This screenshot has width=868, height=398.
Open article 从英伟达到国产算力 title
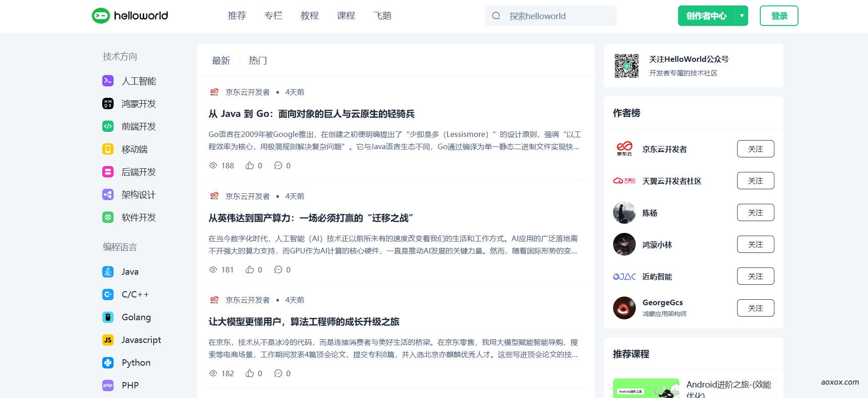[310, 218]
